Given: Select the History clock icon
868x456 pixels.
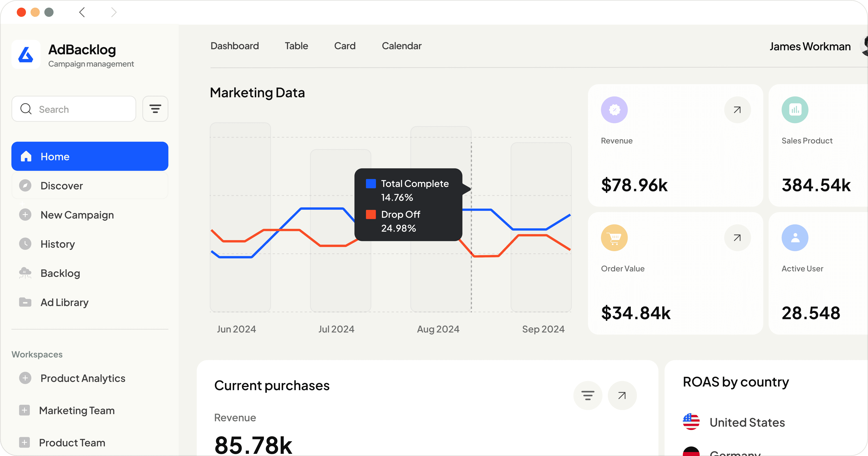Looking at the screenshot, I should coord(26,244).
